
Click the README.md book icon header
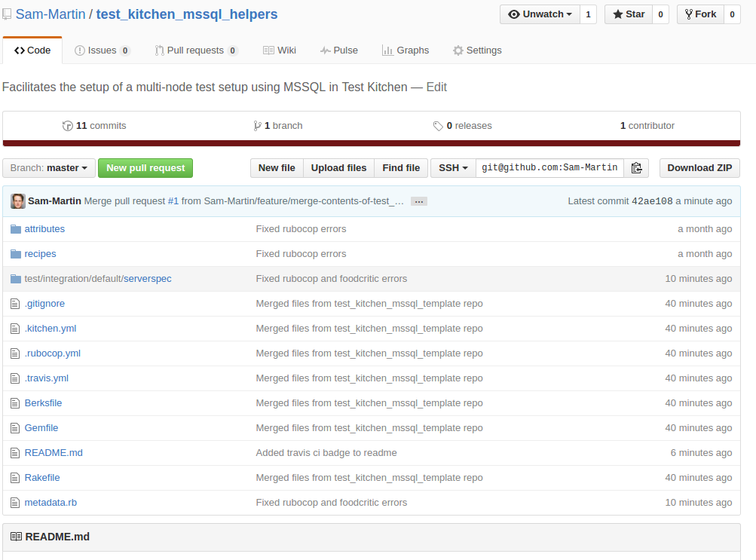coord(17,537)
